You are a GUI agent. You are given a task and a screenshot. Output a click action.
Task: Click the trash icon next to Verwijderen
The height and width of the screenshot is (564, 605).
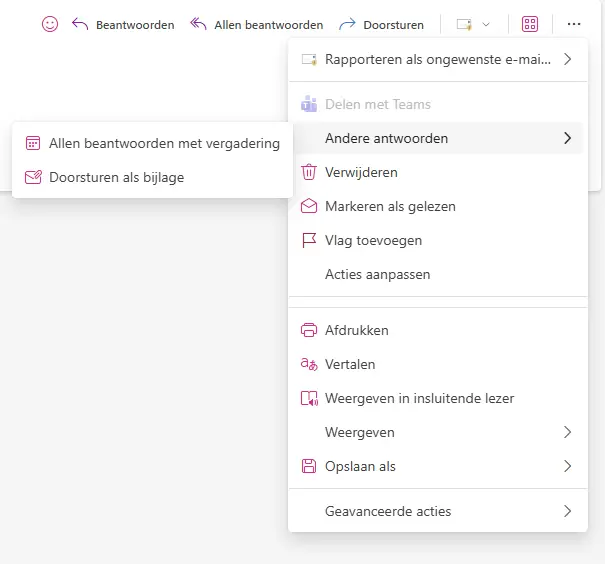[309, 172]
